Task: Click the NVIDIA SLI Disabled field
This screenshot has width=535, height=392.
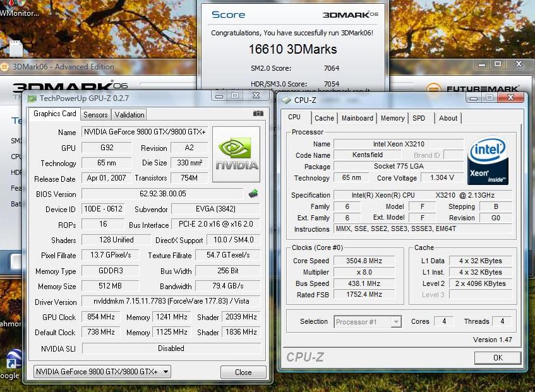Action: tap(171, 348)
